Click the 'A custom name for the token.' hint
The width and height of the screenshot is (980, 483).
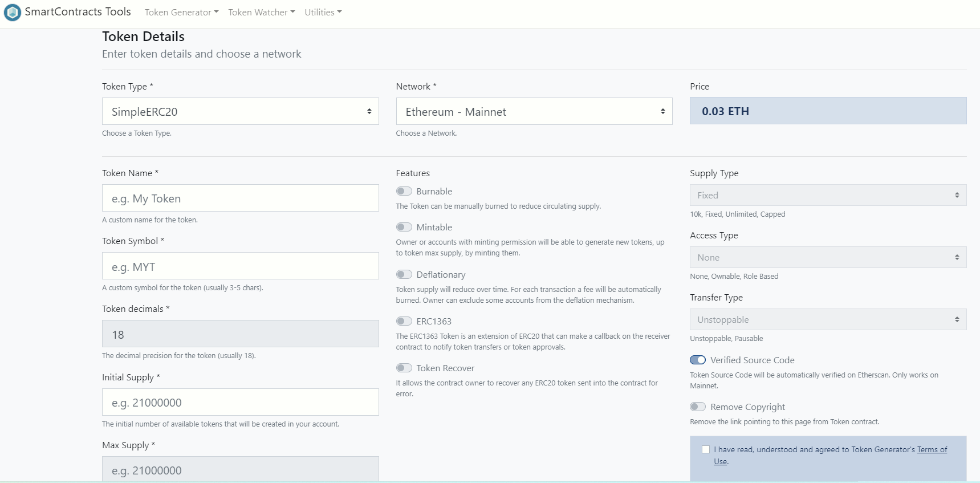[150, 220]
